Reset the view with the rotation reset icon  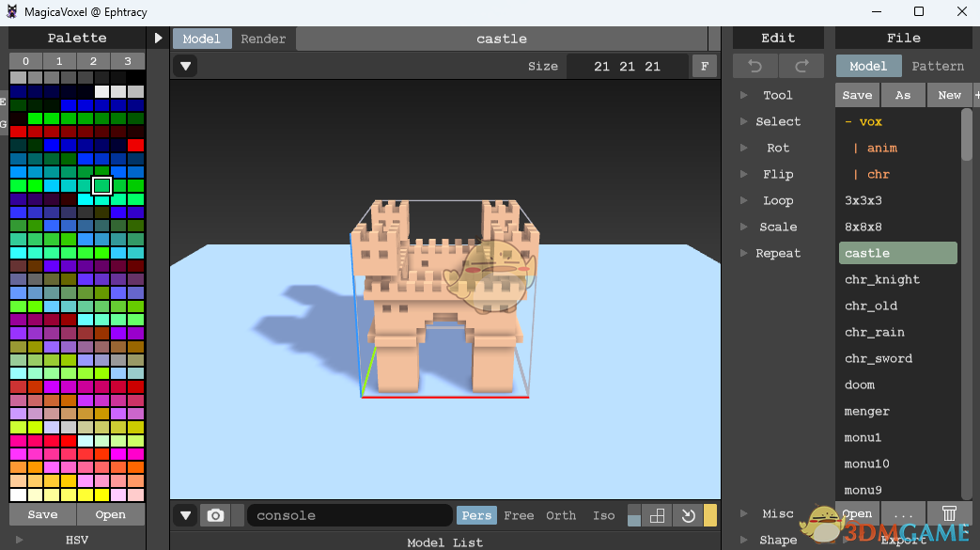coord(688,515)
